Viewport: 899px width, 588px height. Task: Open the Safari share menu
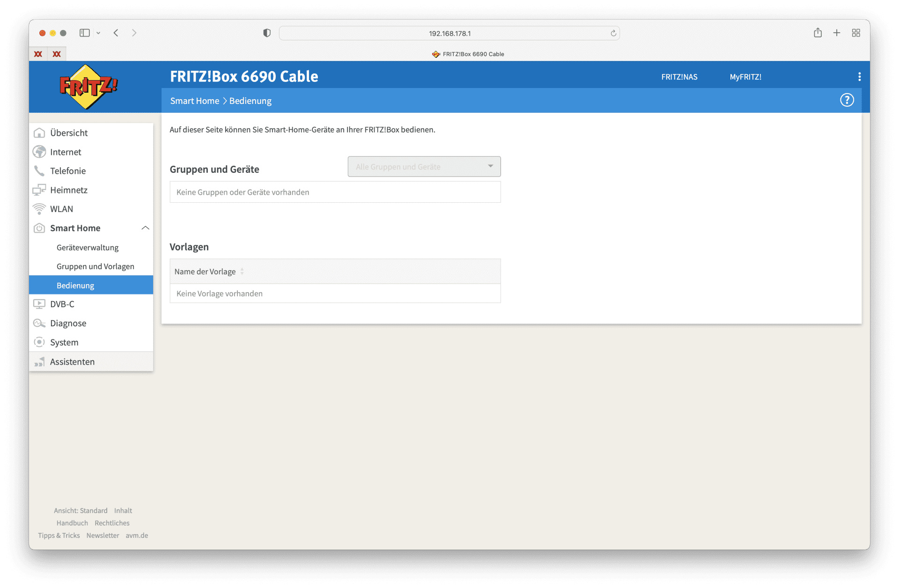pos(818,33)
